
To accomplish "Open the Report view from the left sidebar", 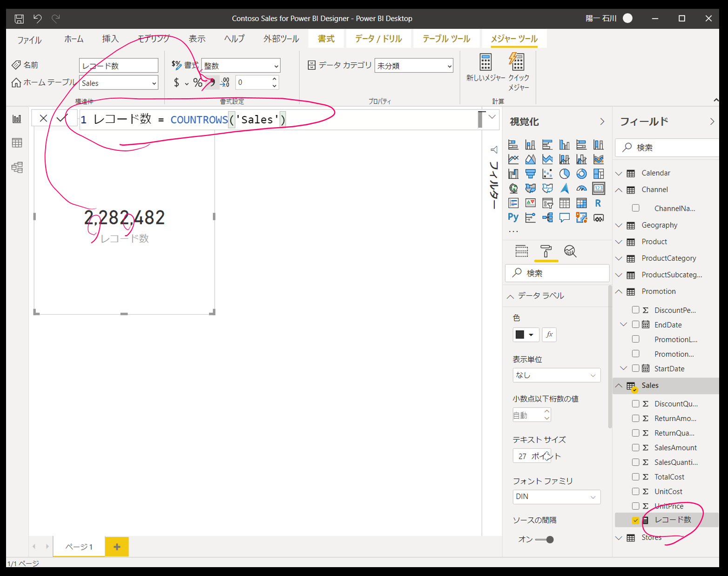I will (17, 119).
